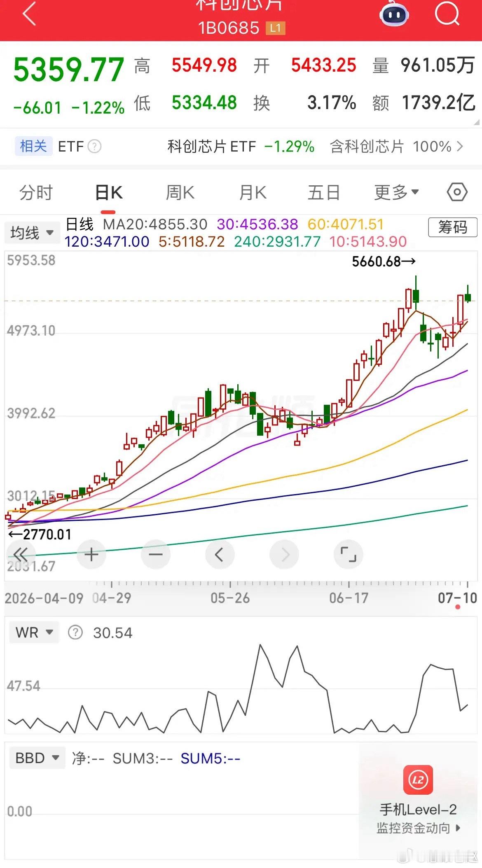Tap the MA20:4855.30 value
482x868 pixels.
coord(155,224)
